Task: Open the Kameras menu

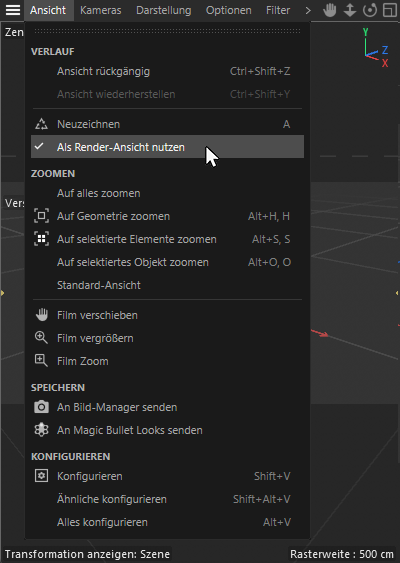Action: (x=101, y=10)
